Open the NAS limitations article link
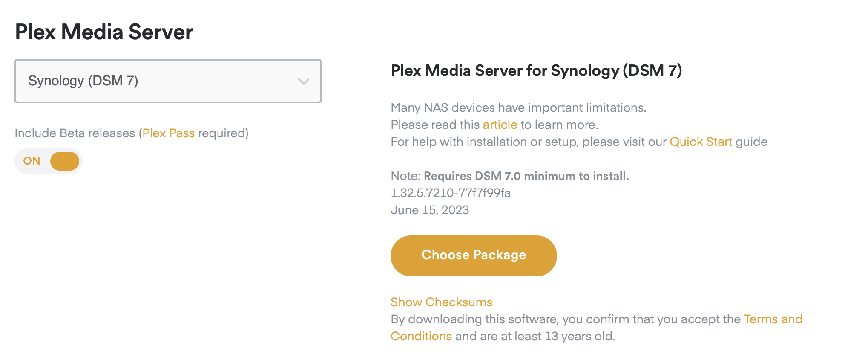Viewport: 868px width, 354px height. point(500,125)
